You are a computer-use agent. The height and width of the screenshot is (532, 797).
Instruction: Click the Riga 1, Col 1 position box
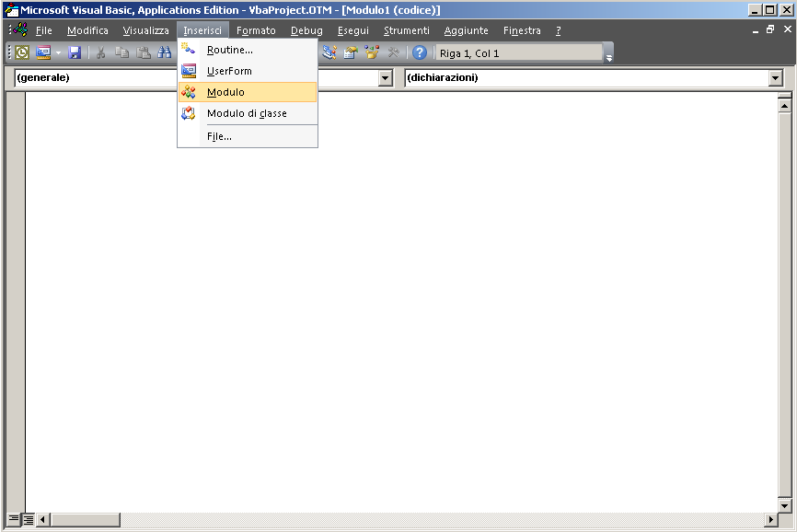click(x=518, y=52)
